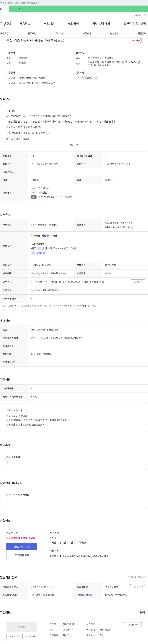Expand 지도 보기 dropdown for 근무 예정지

(x=138, y=282)
